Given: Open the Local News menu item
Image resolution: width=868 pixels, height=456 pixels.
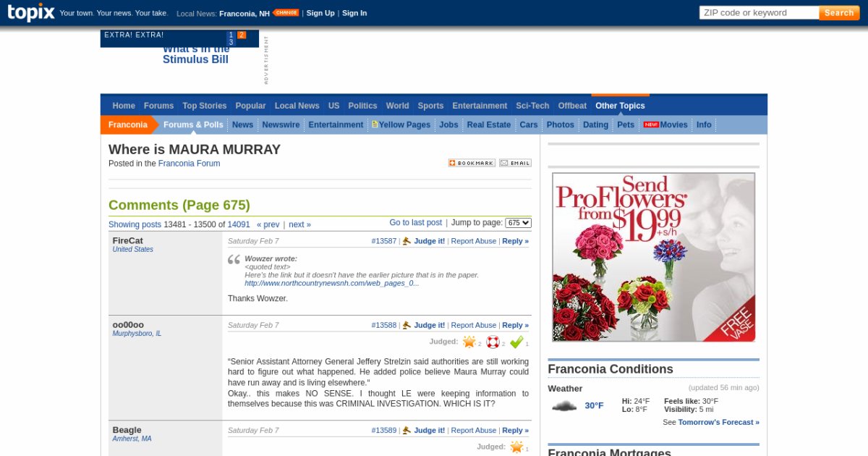Looking at the screenshot, I should tap(297, 106).
